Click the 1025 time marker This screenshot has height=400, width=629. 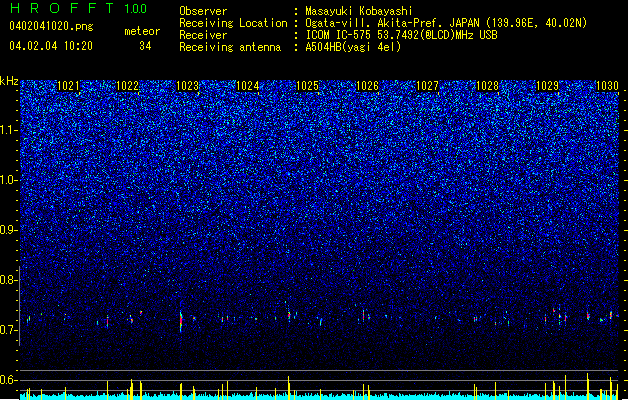(x=307, y=86)
